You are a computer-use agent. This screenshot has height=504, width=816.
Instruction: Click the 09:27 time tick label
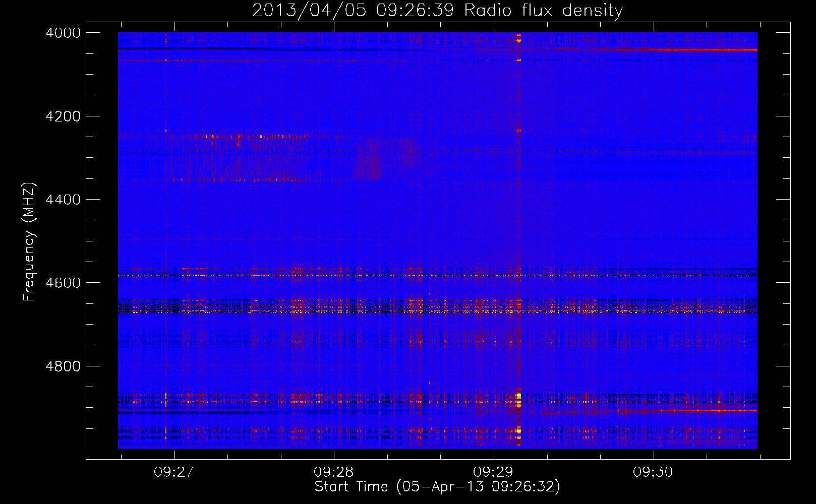click(x=174, y=472)
